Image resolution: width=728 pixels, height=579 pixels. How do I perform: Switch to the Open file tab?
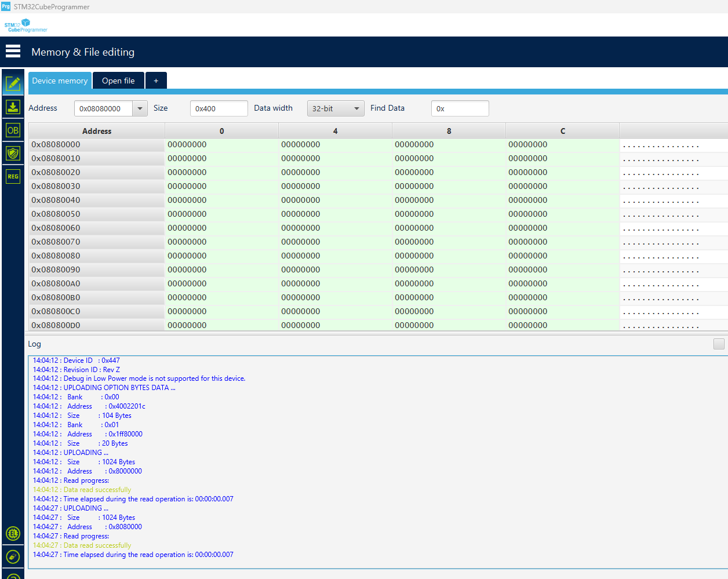(118, 81)
